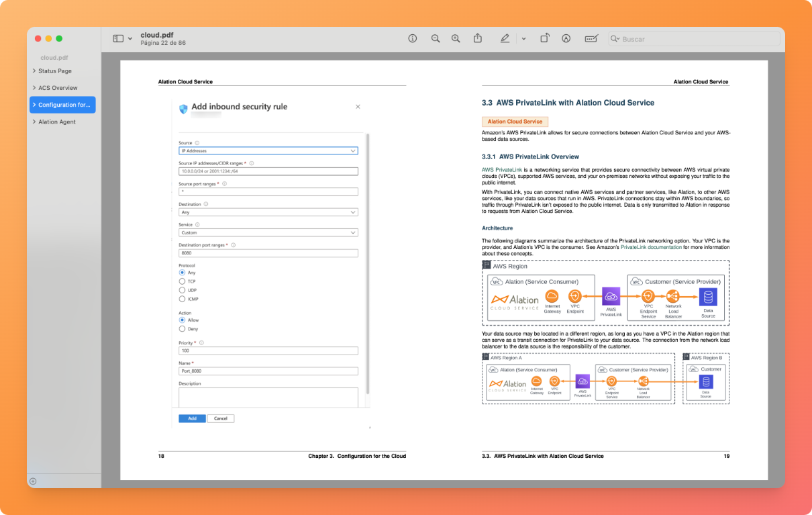Expand the sidebar view dropdown chevron

(130, 39)
